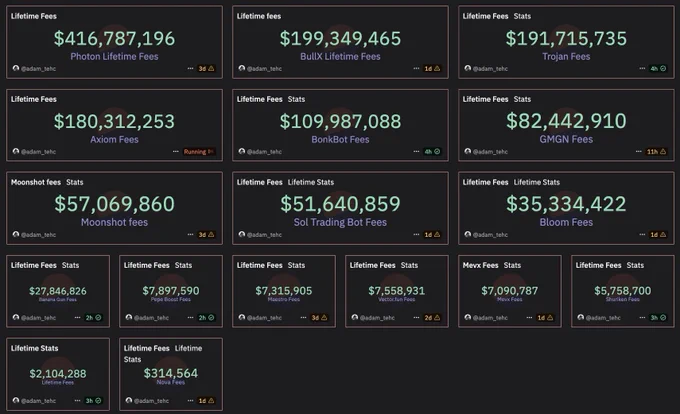Click the $180,312,253 Axiom Fees value
Image resolution: width=680 pixels, height=414 pixels.
[114, 121]
